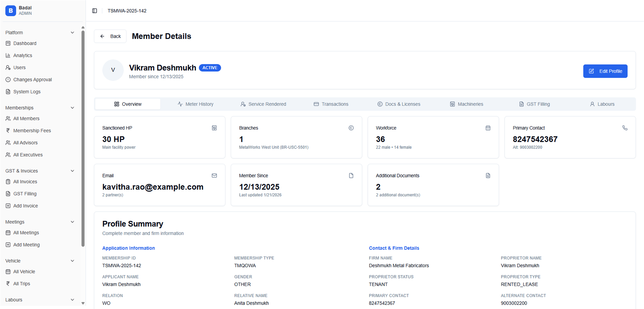
Task: Click the ACTIVE status badge
Action: point(210,68)
